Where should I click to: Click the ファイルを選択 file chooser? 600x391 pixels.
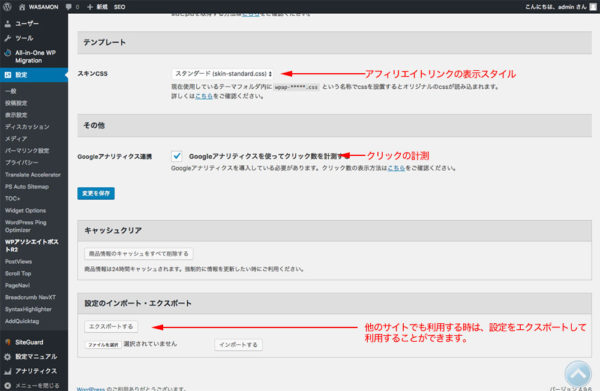103,345
